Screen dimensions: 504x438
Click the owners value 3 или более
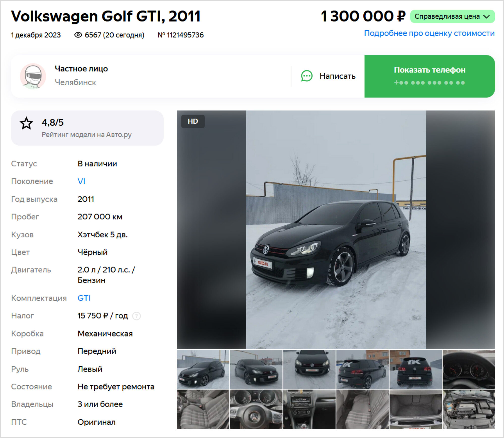pos(100,404)
